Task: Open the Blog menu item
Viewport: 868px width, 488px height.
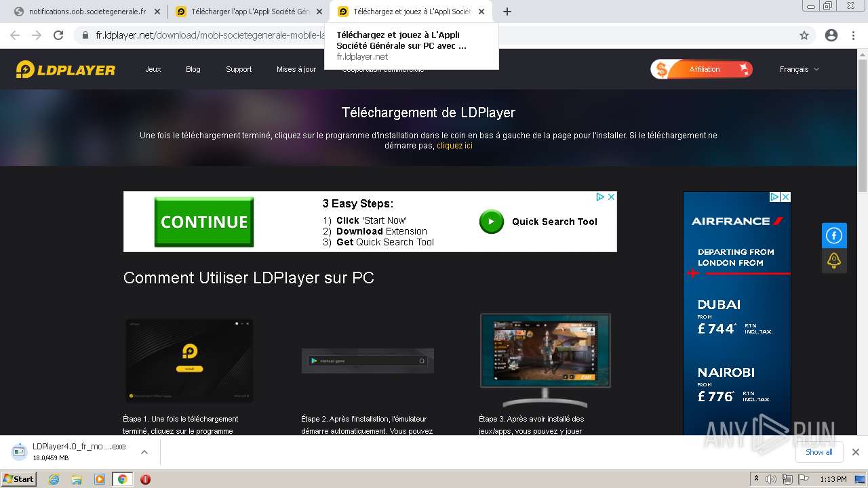Action: 193,69
